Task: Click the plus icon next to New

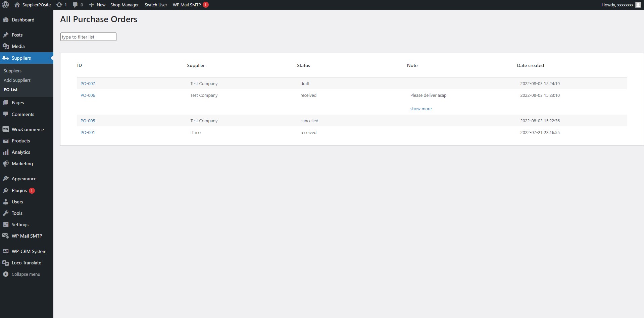Action: pos(91,5)
